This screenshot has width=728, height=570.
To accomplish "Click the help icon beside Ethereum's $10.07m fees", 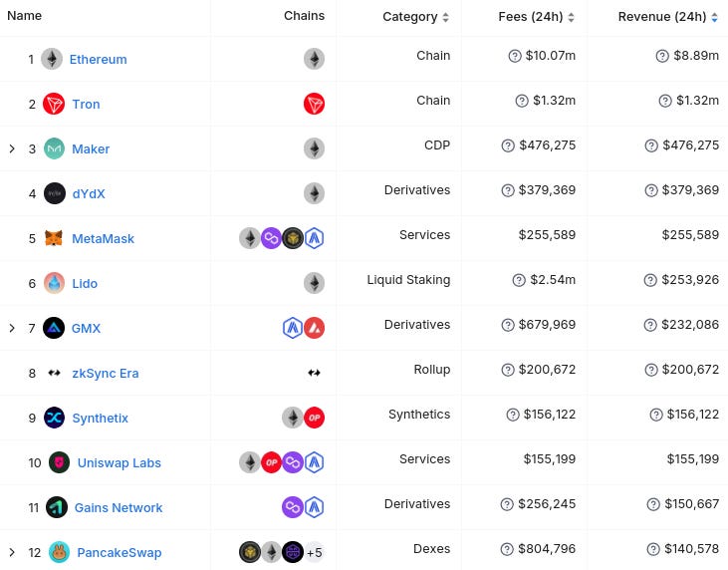I will [x=515, y=56].
